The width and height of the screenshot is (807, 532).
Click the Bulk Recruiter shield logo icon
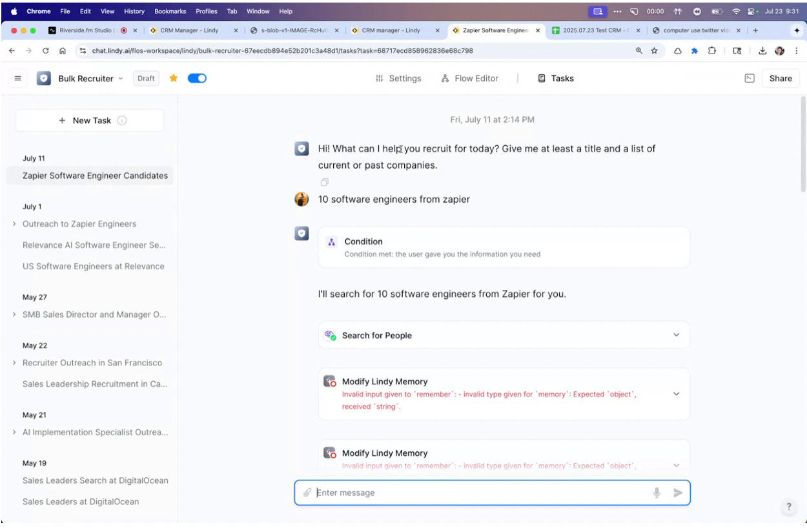pos(44,78)
